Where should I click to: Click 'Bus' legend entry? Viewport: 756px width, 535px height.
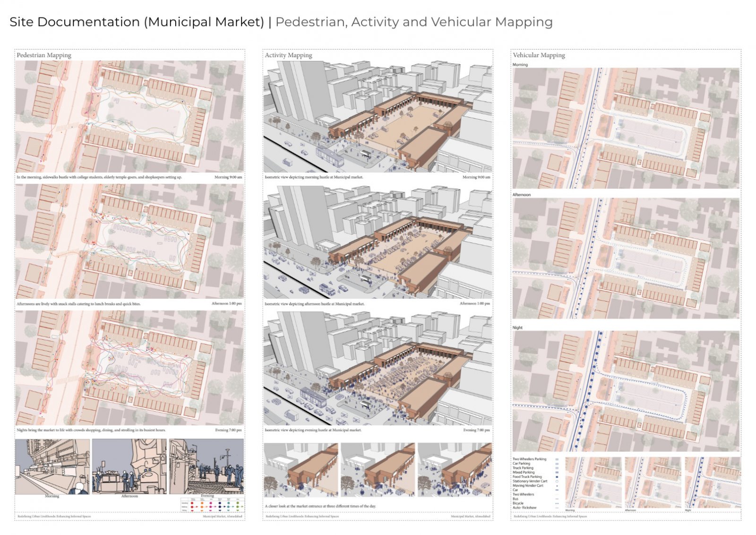coord(515,499)
